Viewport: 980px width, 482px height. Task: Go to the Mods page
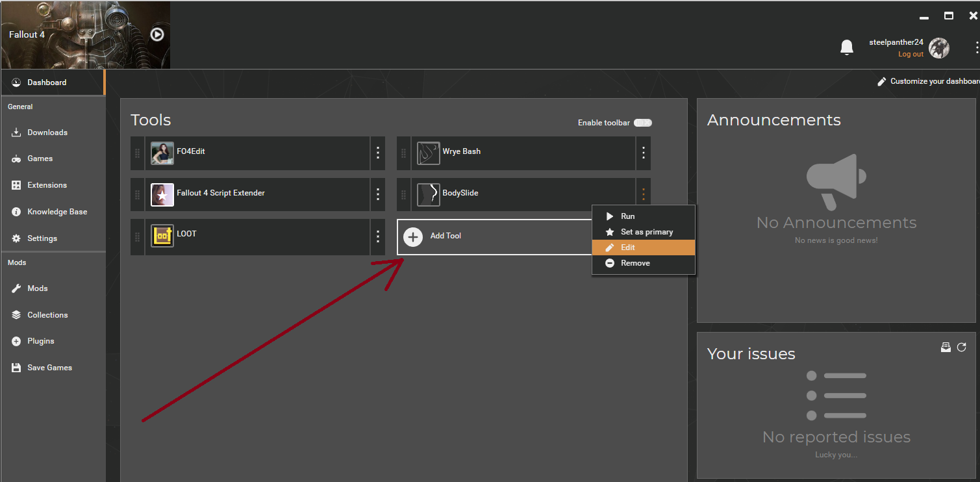(53, 288)
